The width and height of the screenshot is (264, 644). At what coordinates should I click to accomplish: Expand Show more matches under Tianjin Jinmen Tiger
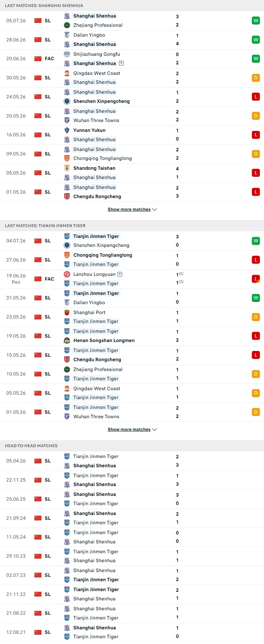[x=132, y=429]
